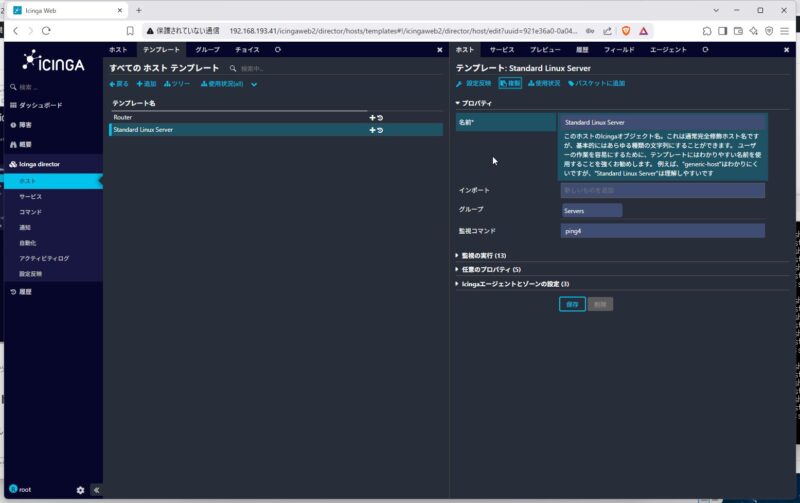Click the history icon on Standard Linux Server row
The image size is (800, 503).
380,130
